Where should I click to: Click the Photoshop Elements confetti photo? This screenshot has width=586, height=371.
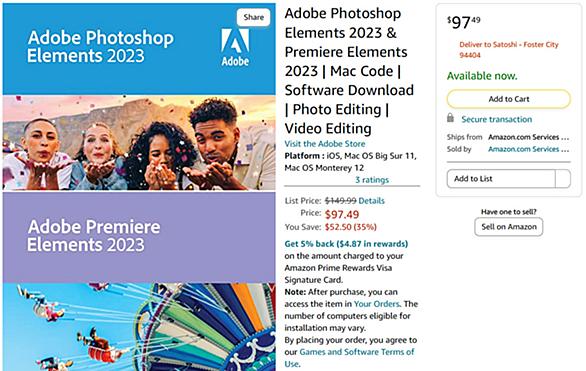tap(139, 143)
